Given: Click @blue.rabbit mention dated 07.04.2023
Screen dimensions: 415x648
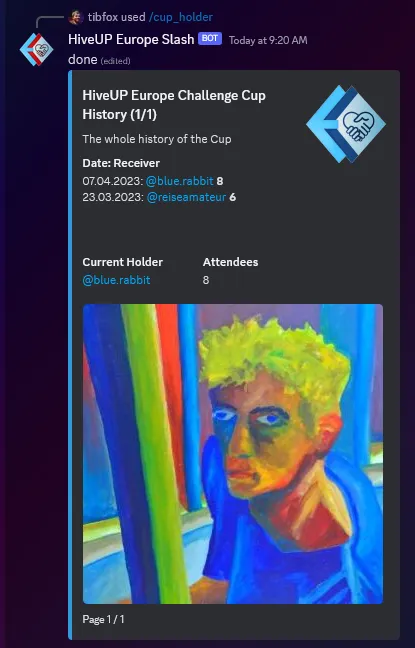Looking at the screenshot, I should click(x=179, y=181).
